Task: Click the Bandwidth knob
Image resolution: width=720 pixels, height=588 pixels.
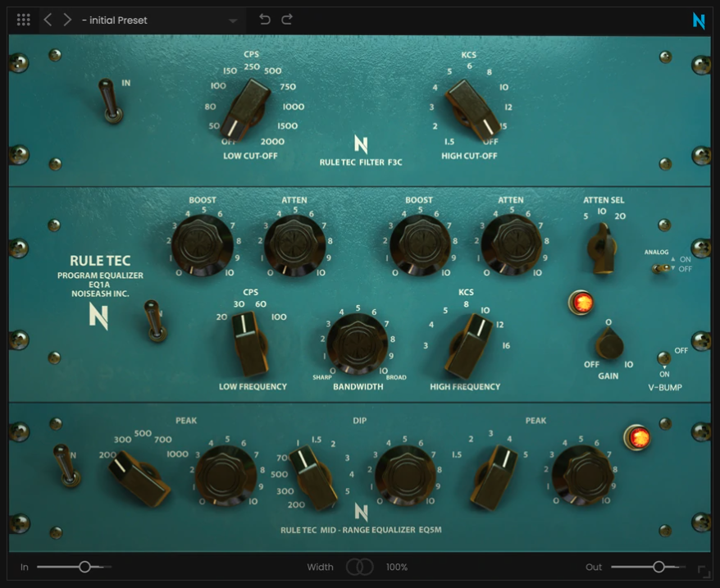Action: point(358,344)
